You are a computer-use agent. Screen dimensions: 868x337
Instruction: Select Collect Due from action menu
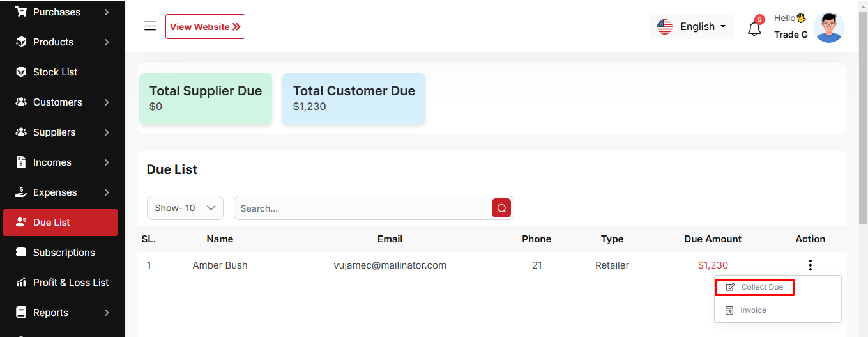(x=754, y=287)
